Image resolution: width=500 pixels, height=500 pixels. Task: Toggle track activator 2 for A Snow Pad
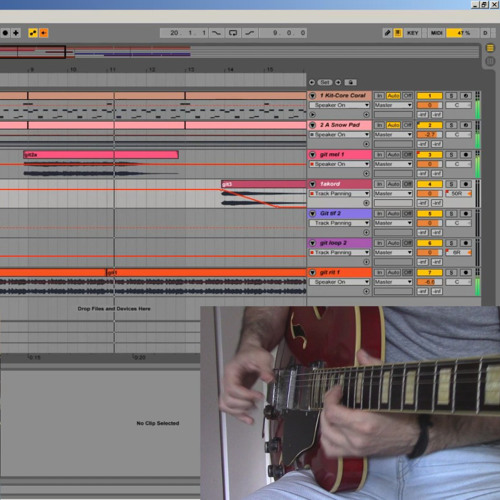click(x=430, y=125)
